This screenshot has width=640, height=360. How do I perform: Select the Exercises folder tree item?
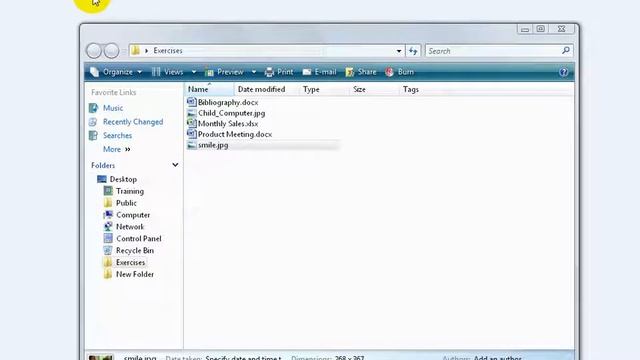click(x=130, y=262)
